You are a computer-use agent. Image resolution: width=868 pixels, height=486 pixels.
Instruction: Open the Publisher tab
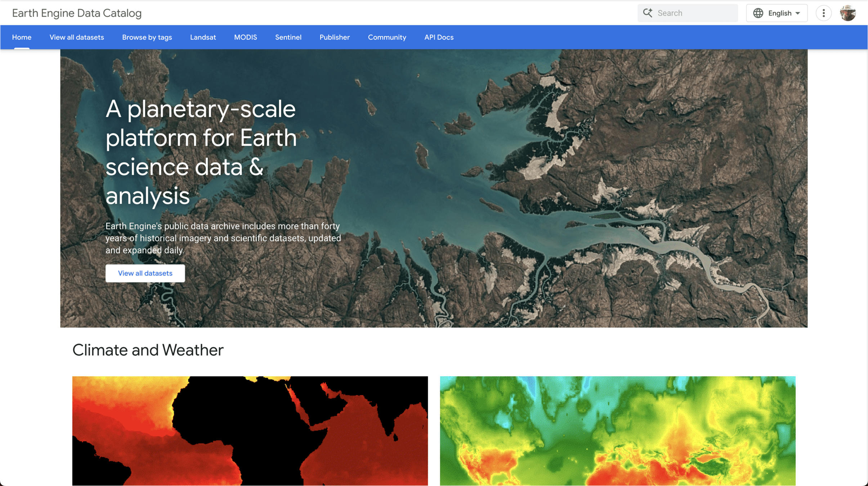pyautogui.click(x=335, y=37)
